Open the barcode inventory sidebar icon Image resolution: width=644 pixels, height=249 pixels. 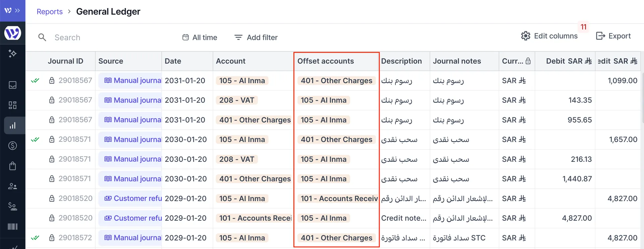coord(12,227)
